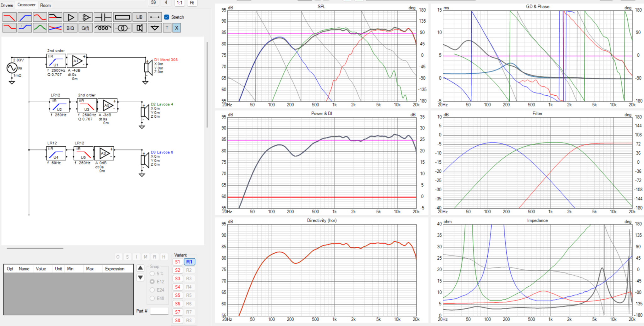This screenshot has height=326, width=644.
Task: Switch to variant S1
Action: tap(178, 262)
